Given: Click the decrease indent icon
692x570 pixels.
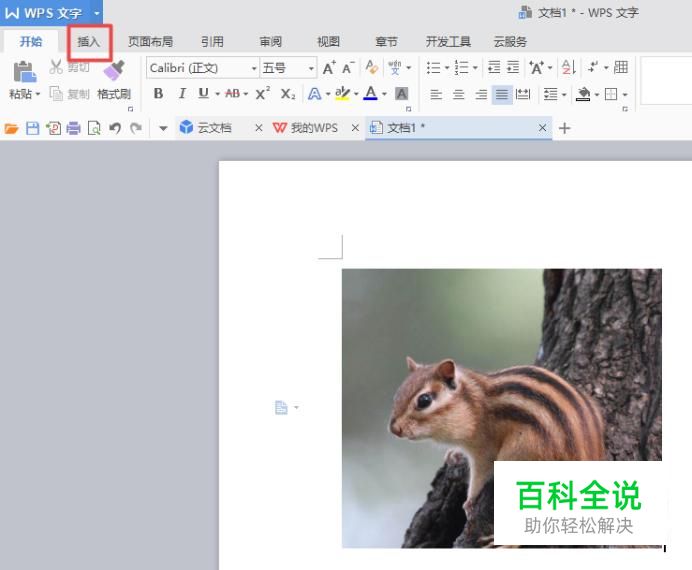Looking at the screenshot, I should 494,68.
